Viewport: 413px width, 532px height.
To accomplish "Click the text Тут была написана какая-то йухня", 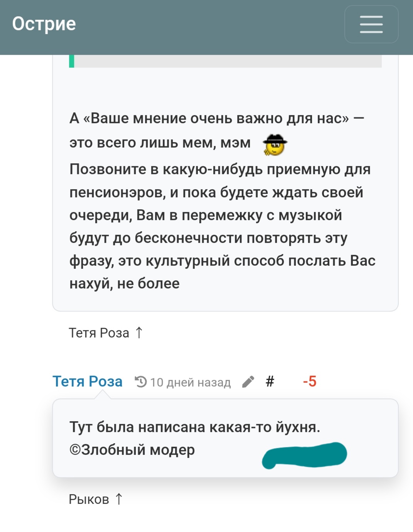I will pos(195,427).
